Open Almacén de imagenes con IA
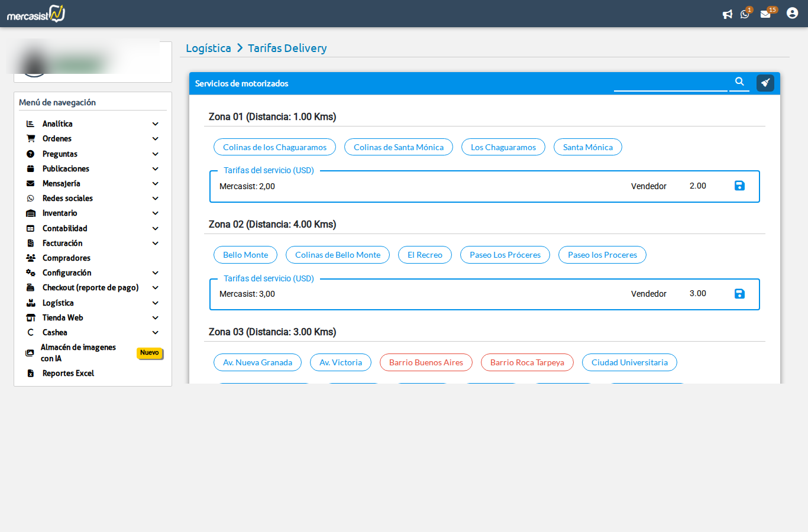 pyautogui.click(x=78, y=353)
